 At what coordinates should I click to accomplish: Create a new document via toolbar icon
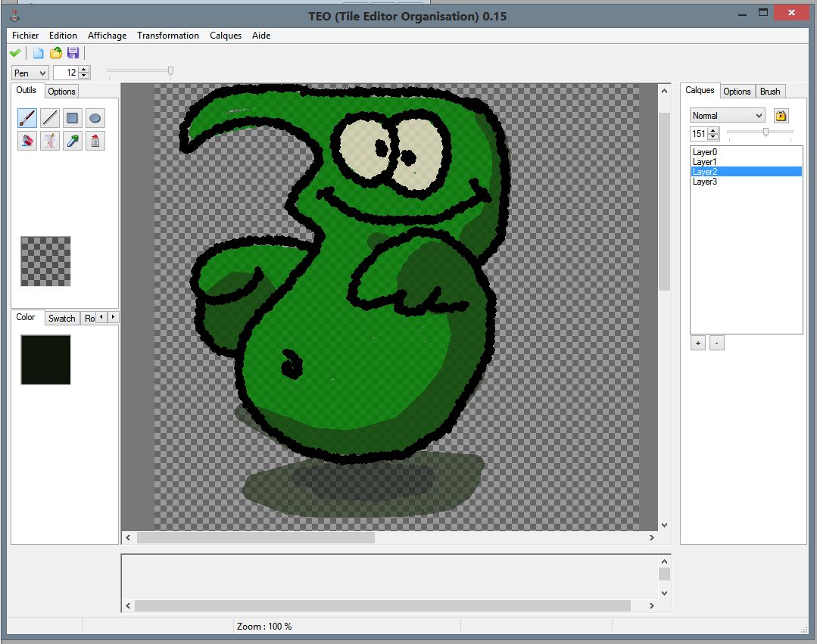(x=38, y=52)
